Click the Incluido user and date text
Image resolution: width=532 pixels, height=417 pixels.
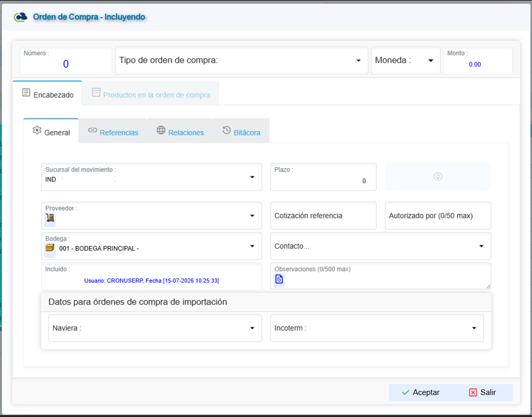151,281
